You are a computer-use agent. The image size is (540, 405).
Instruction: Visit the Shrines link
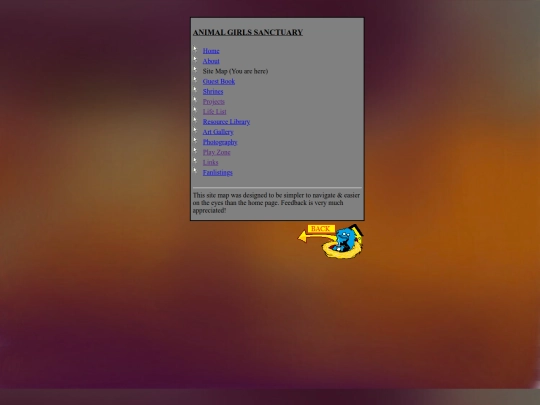point(213,92)
